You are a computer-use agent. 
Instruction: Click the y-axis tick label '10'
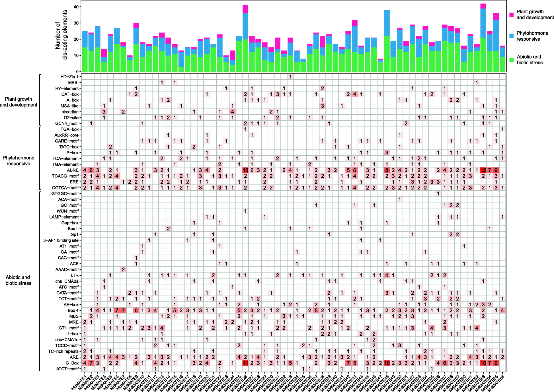(x=76, y=55)
